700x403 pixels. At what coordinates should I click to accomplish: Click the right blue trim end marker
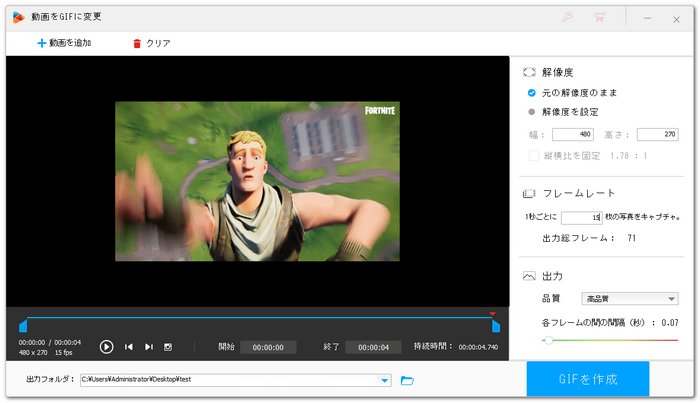pyautogui.click(x=496, y=326)
